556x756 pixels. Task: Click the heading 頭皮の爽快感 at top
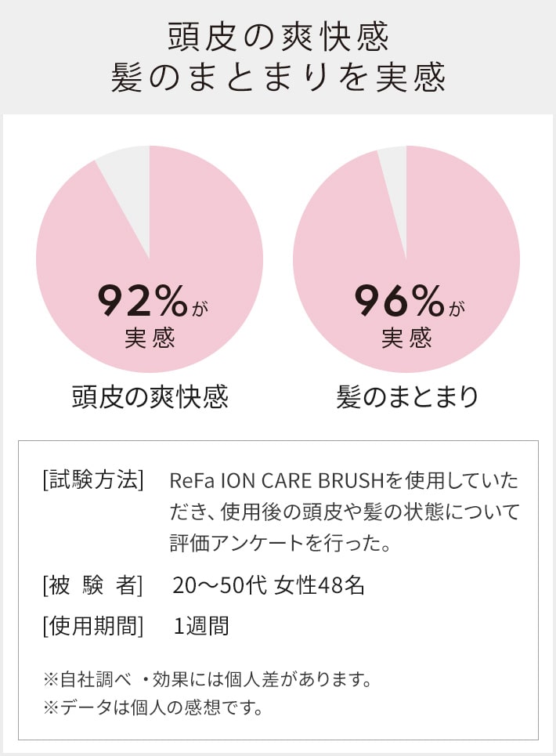tap(278, 37)
